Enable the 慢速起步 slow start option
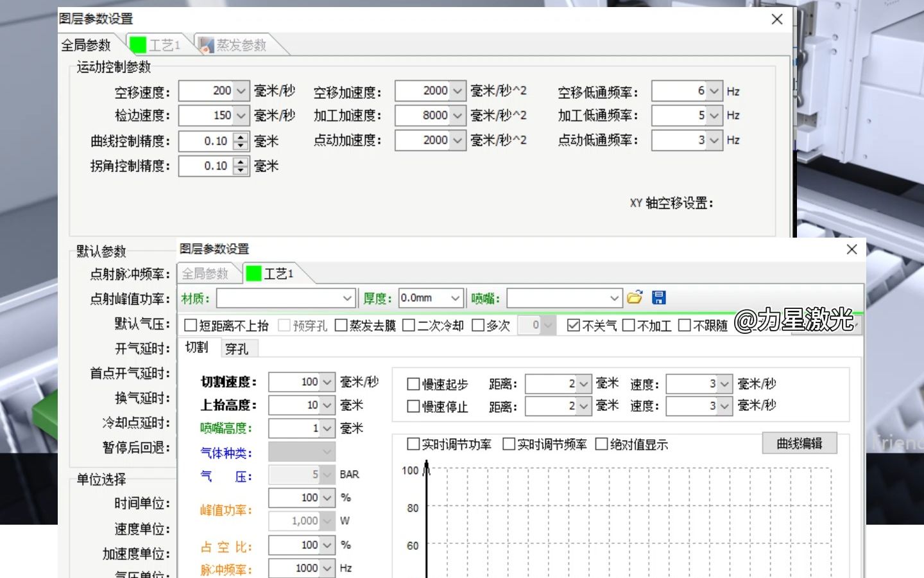924x578 pixels. (413, 384)
